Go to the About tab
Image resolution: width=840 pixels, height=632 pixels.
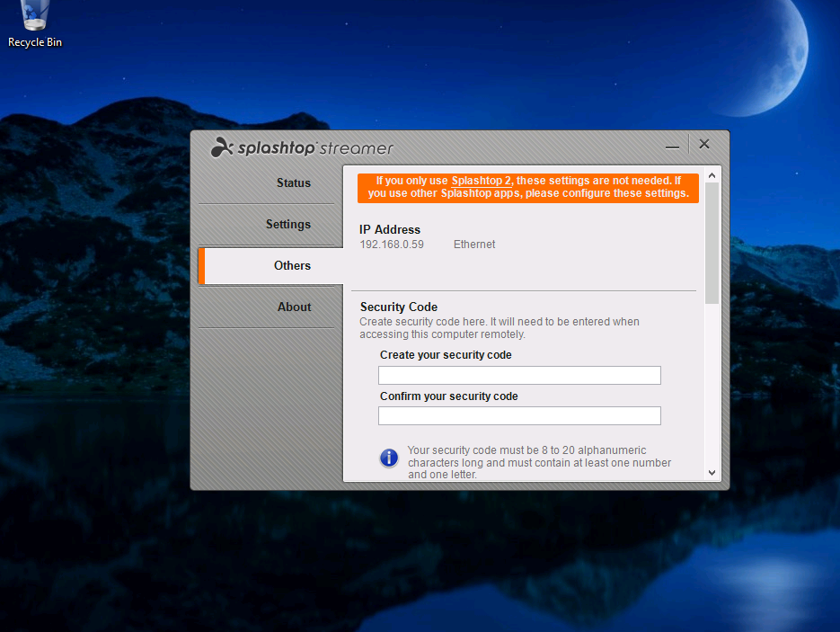point(294,307)
